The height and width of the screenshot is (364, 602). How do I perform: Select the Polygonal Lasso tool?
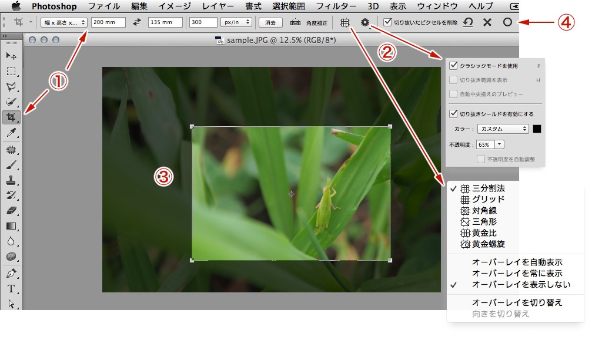[x=11, y=87]
